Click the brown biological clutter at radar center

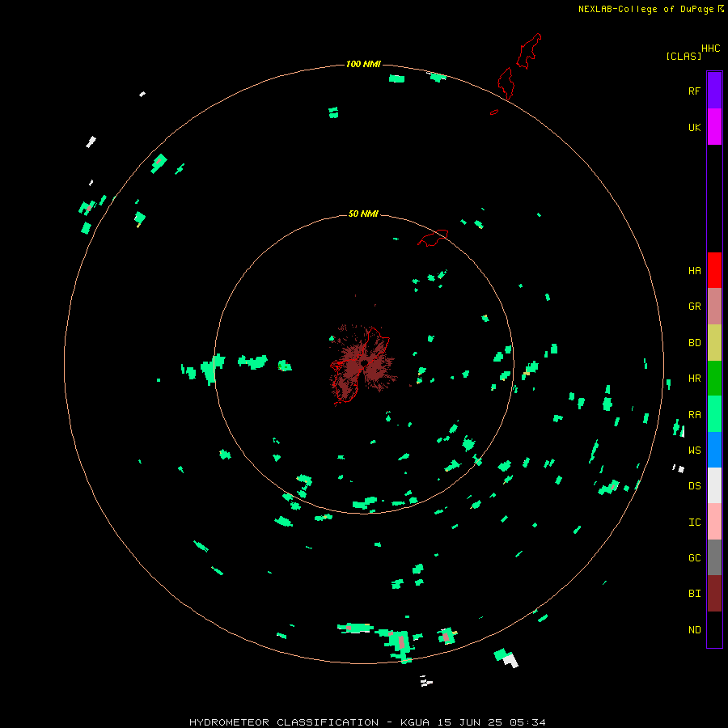point(362,363)
